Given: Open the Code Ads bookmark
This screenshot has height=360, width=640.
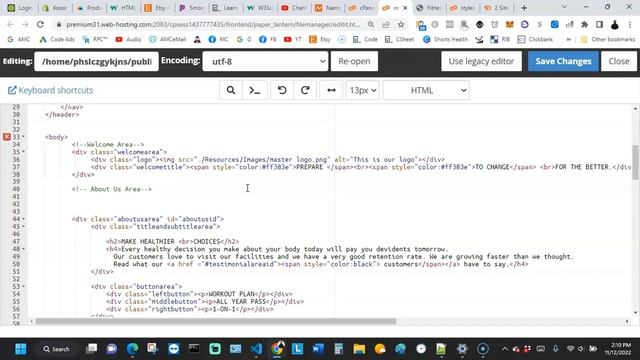Looking at the screenshot, I should [57, 39].
